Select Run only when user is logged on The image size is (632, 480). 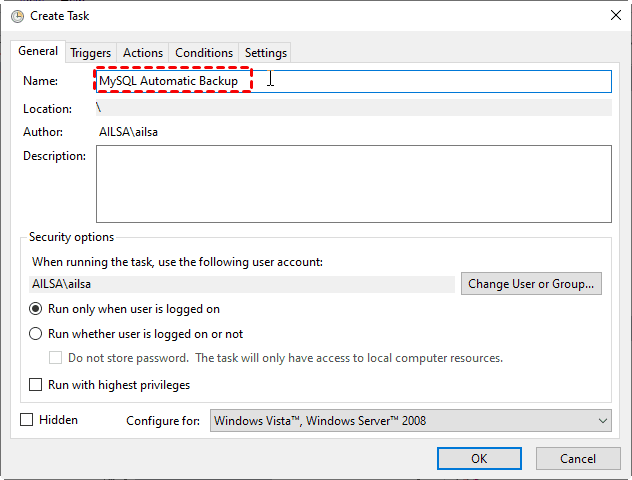[x=36, y=309]
